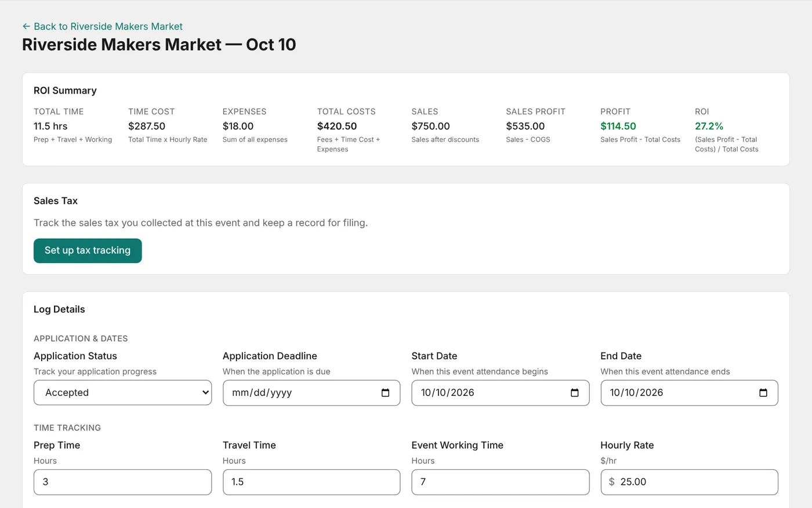The width and height of the screenshot is (812, 508).
Task: Click the Set up tax tracking button
Action: click(88, 251)
